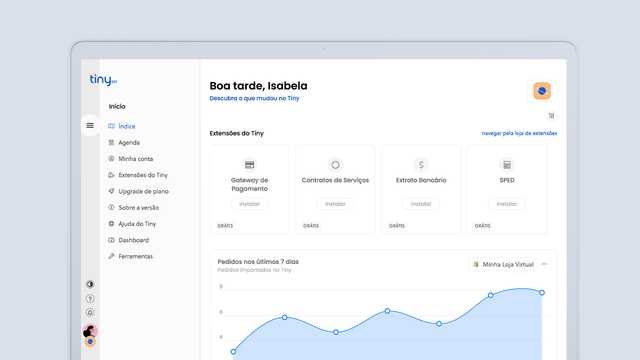Open the hamburger menu icon
Image resolution: width=640 pixels, height=360 pixels.
tap(90, 125)
